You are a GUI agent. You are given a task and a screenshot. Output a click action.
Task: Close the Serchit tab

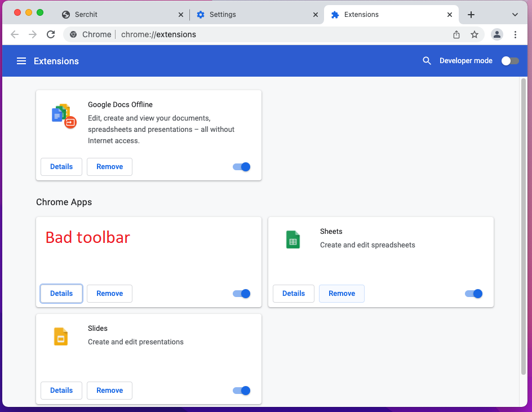click(181, 15)
